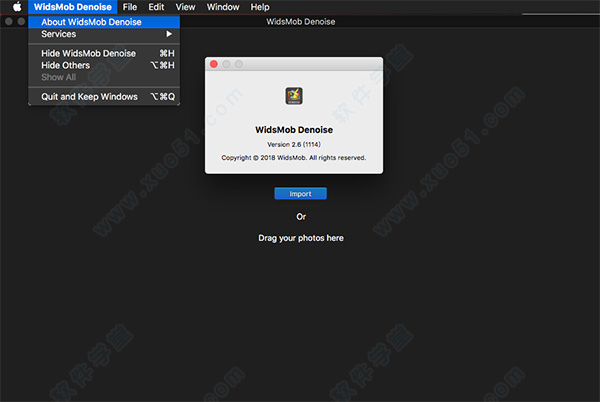600x402 pixels.
Task: Open the Window menu
Action: (223, 7)
